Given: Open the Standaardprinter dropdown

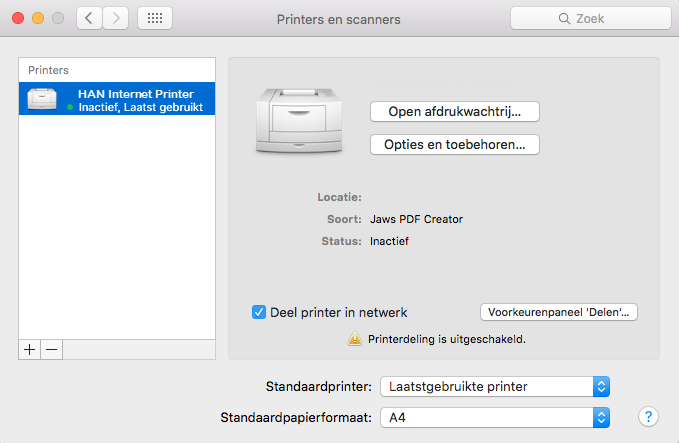Looking at the screenshot, I should pos(495,386).
